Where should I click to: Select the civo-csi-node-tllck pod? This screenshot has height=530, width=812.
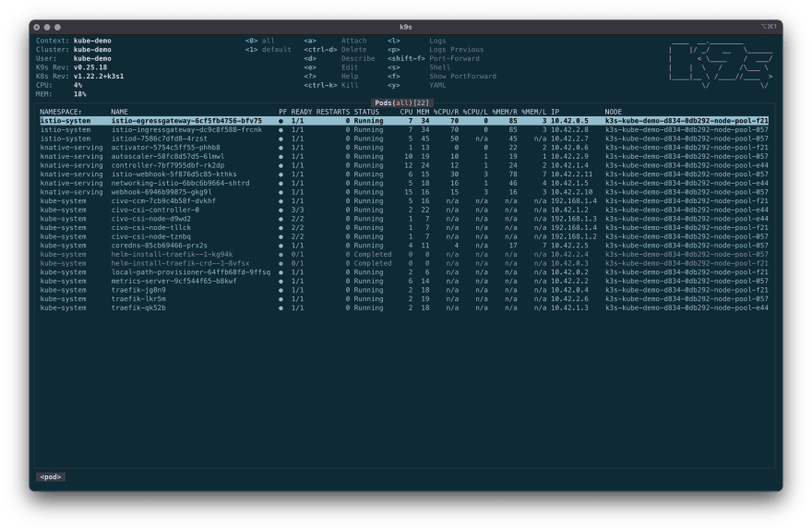404,227
